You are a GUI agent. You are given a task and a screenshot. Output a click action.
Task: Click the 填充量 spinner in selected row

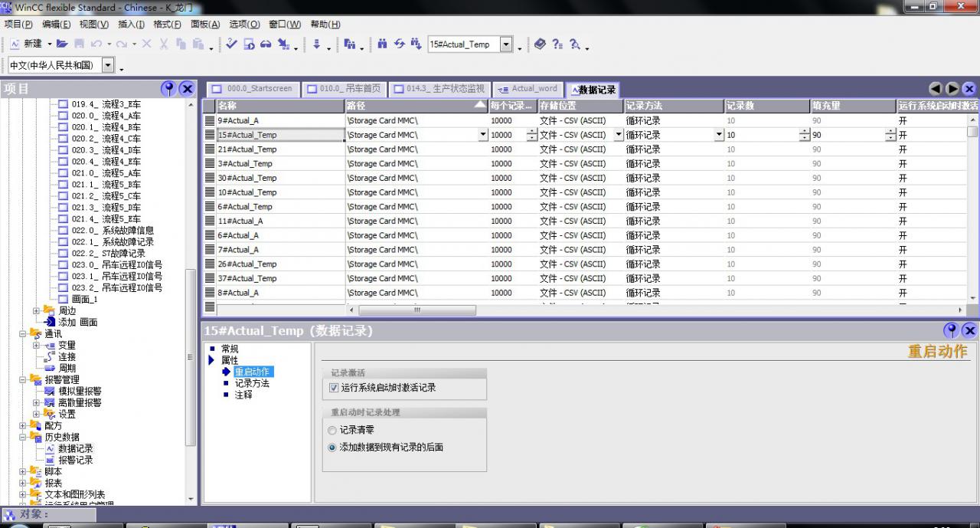(x=890, y=135)
